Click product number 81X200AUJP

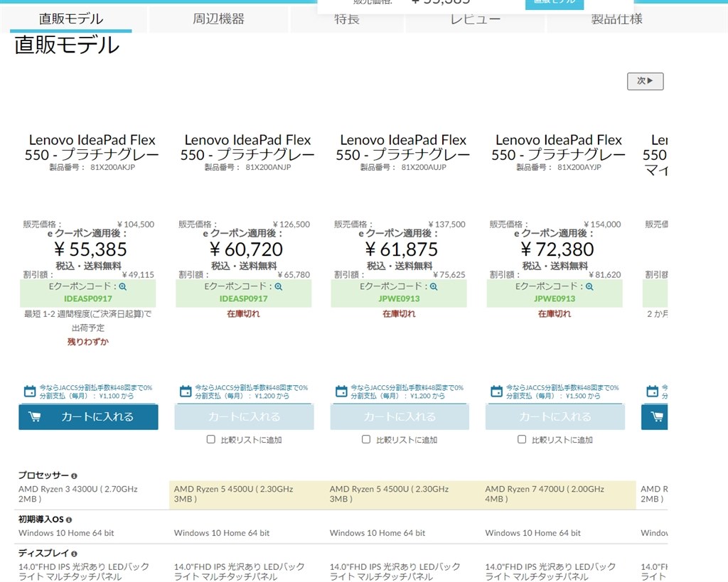pos(424,167)
